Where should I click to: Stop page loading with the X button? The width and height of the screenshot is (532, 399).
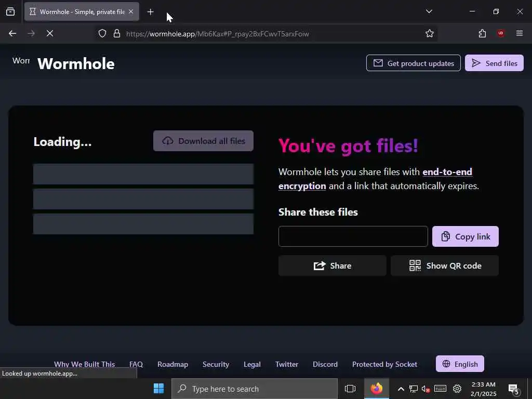(x=49, y=33)
